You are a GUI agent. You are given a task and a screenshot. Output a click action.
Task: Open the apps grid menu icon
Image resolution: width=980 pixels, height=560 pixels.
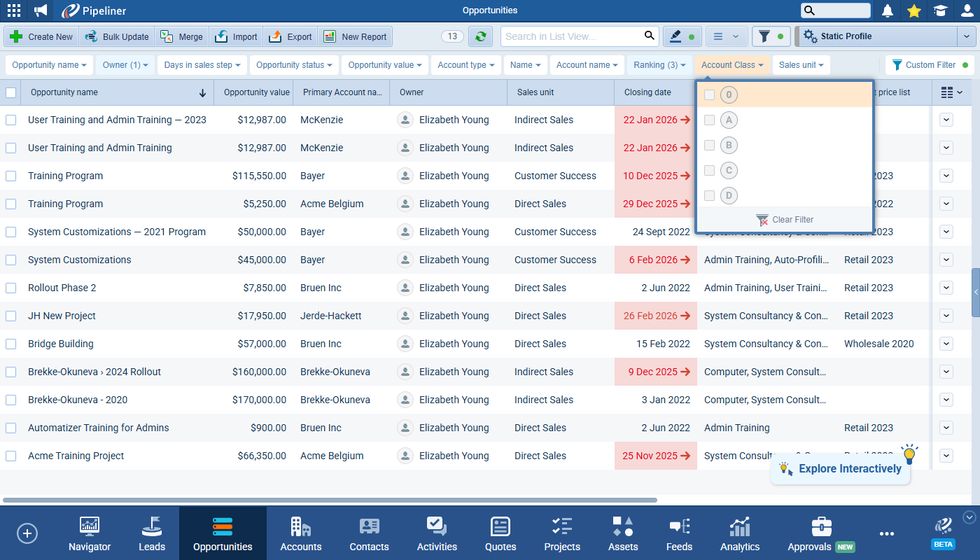point(13,10)
